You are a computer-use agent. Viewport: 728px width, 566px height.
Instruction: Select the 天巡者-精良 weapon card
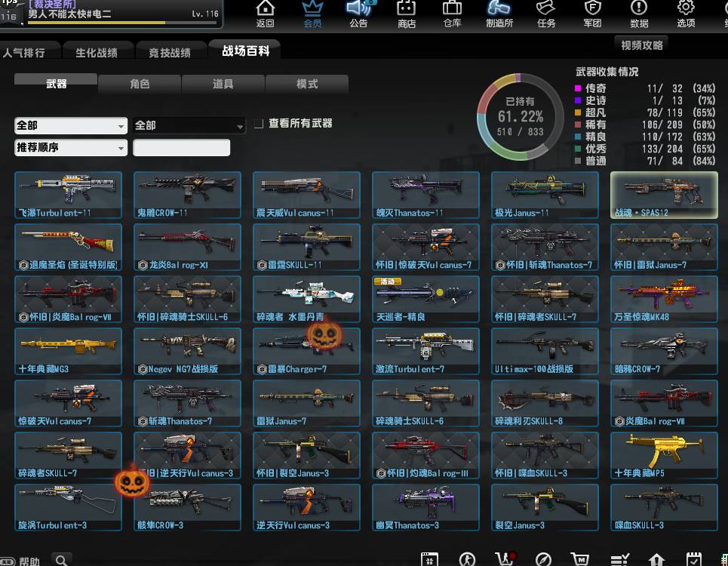pyautogui.click(x=425, y=299)
